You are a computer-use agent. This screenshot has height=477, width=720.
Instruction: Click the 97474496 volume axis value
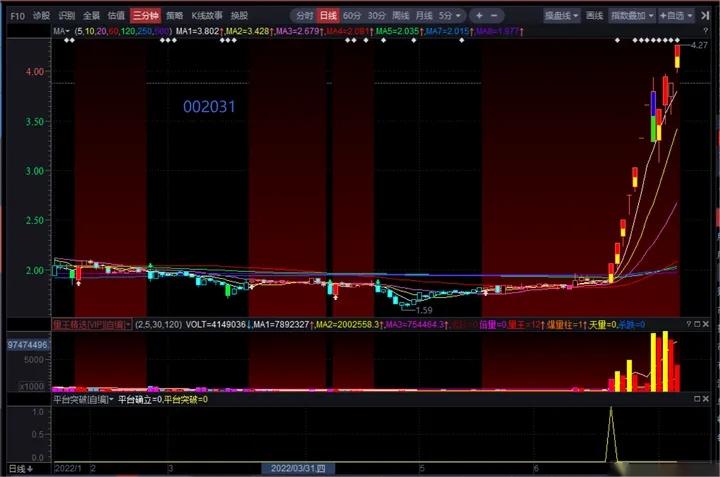click(x=27, y=344)
